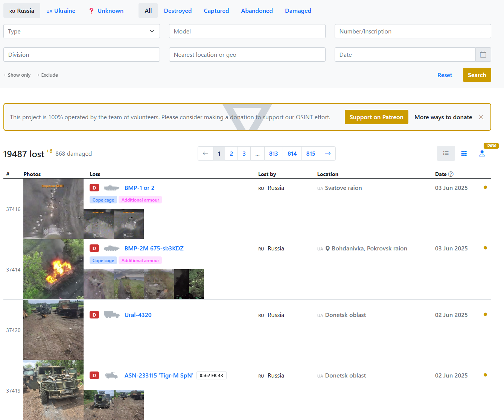Filter by Captured status
504x420 pixels.
[x=216, y=11]
